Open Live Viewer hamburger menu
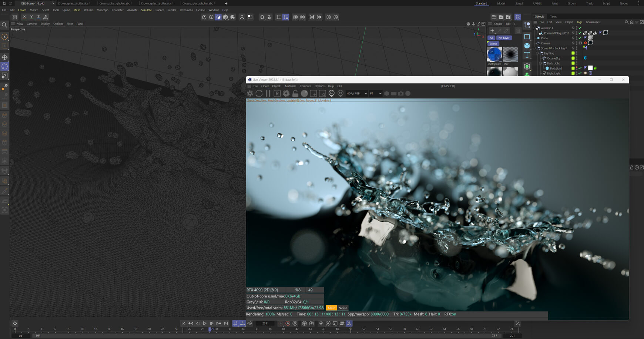This screenshot has height=339, width=644. point(249,86)
